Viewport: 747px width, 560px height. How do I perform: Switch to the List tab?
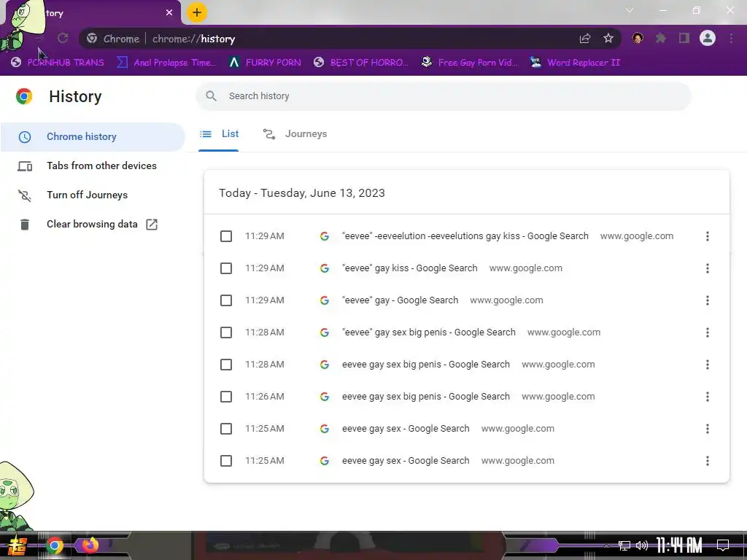pos(219,134)
